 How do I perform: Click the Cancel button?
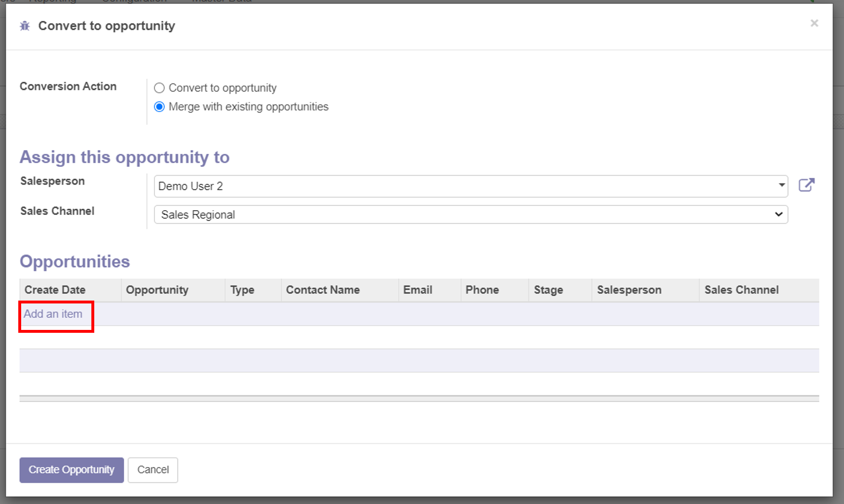click(x=153, y=470)
